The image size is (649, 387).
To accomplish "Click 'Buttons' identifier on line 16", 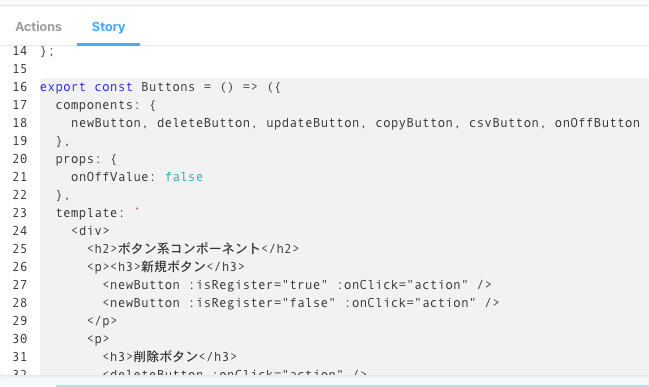I will point(168,87).
